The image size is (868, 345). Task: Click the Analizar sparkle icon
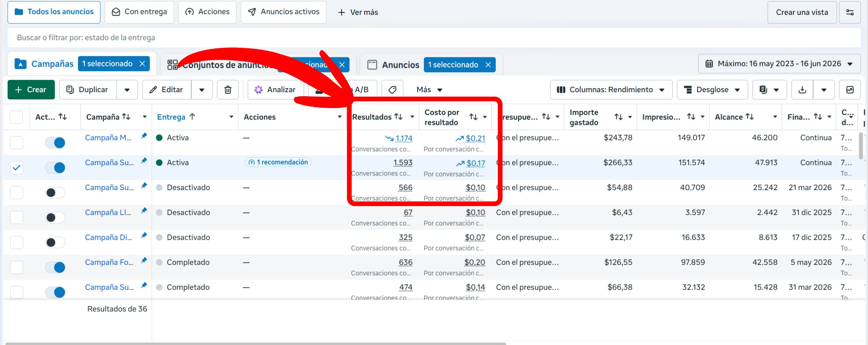tap(258, 90)
